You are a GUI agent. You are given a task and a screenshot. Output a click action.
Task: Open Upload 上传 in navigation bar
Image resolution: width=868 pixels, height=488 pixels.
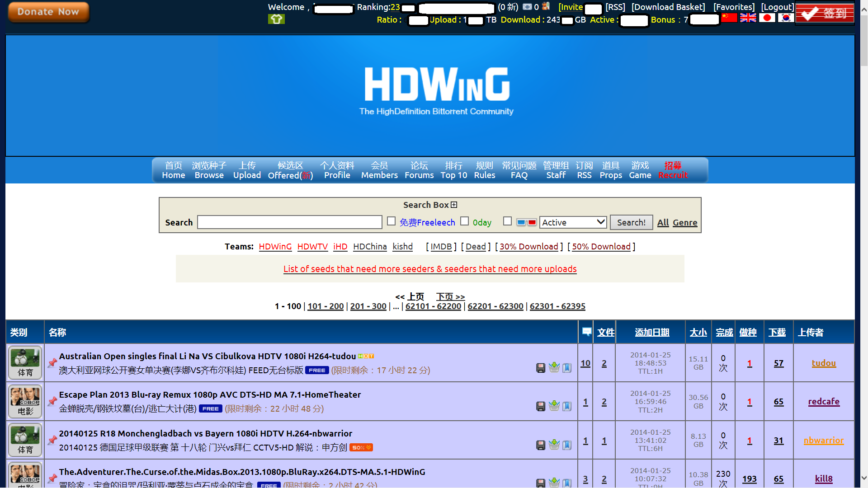(x=247, y=170)
